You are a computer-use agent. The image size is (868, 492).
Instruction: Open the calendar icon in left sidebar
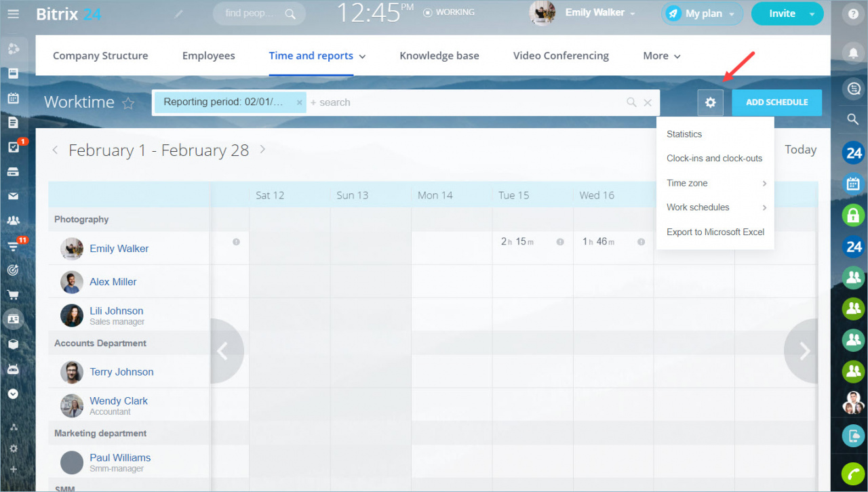(x=13, y=98)
